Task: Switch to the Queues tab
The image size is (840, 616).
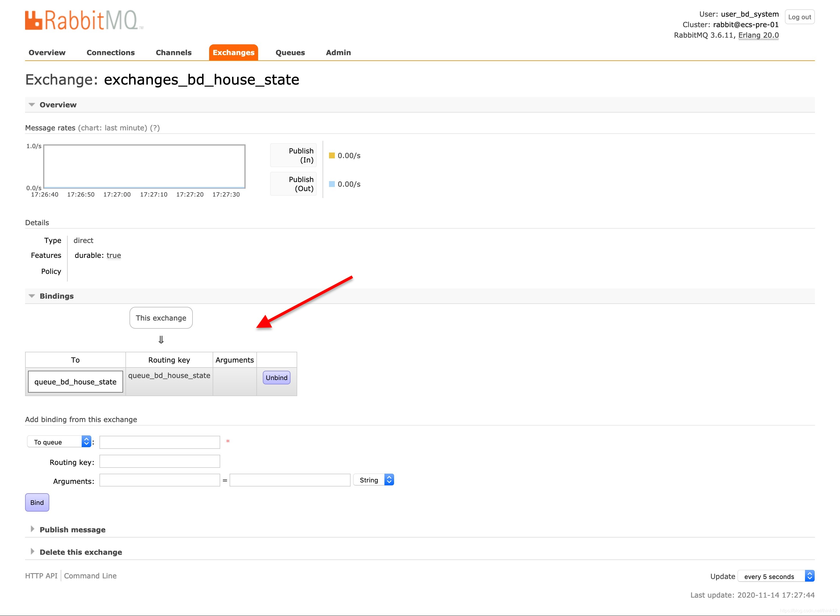Action: point(290,52)
